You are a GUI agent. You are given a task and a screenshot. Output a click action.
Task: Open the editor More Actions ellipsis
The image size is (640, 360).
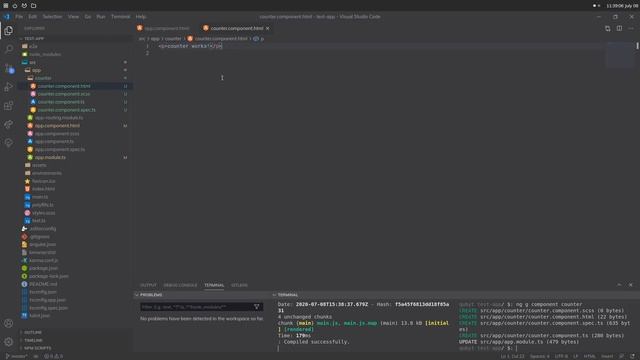631,28
